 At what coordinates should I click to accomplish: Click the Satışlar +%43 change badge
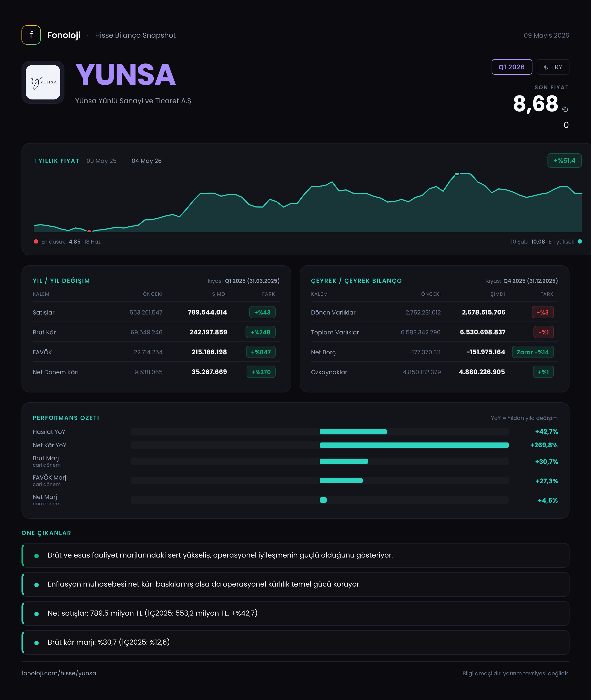[262, 312]
